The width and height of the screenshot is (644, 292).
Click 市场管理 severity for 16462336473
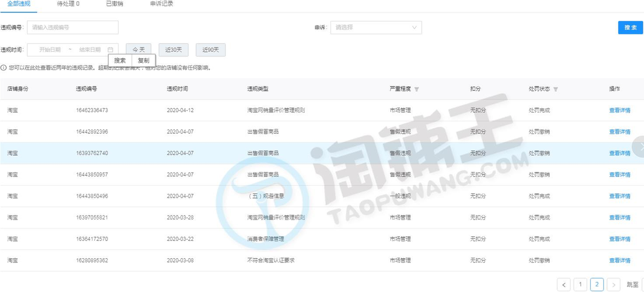coord(400,111)
